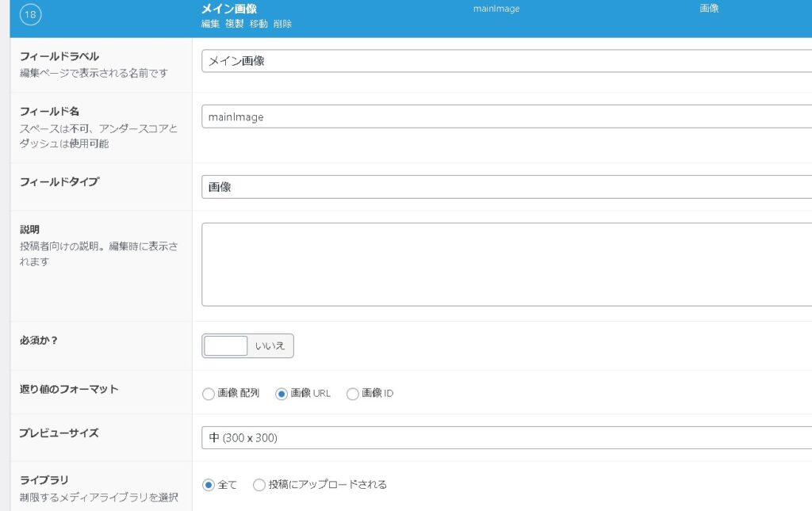Select the 画像 配列 radio button
This screenshot has height=511, width=812.
coord(209,394)
